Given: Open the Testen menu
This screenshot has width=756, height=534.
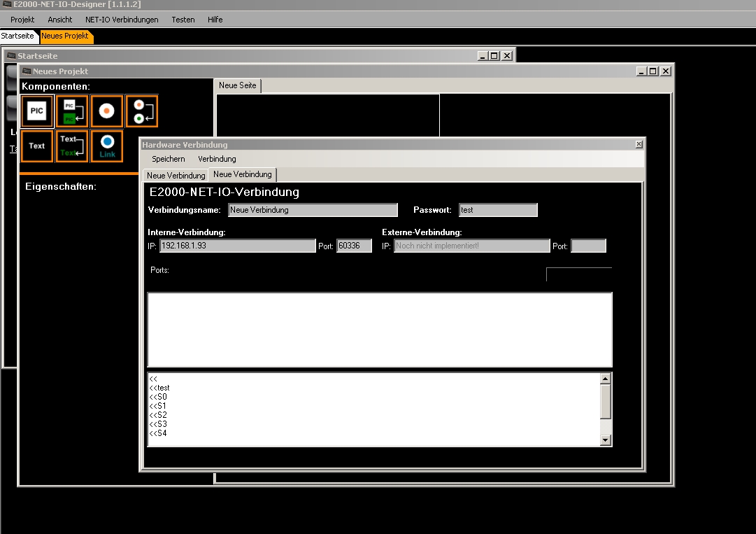Looking at the screenshot, I should pyautogui.click(x=183, y=20).
